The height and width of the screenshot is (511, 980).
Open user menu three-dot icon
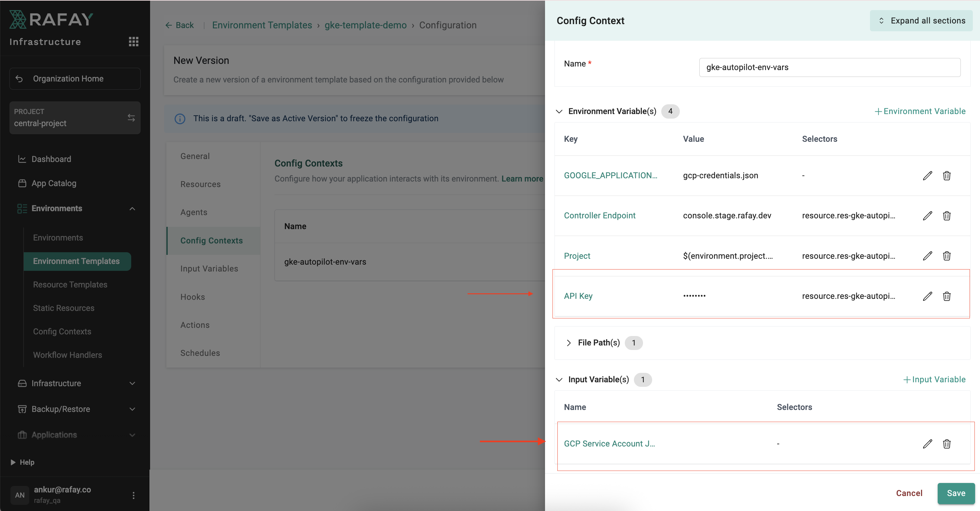tap(133, 495)
